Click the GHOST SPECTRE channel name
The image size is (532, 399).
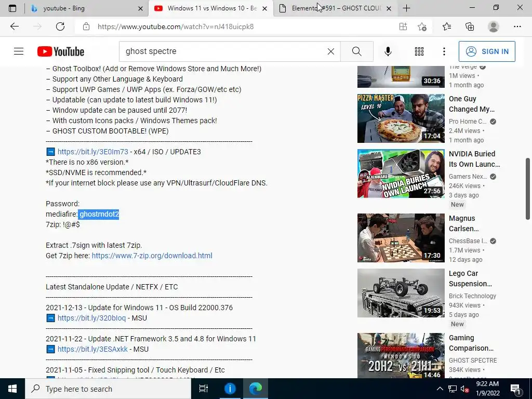point(473,361)
